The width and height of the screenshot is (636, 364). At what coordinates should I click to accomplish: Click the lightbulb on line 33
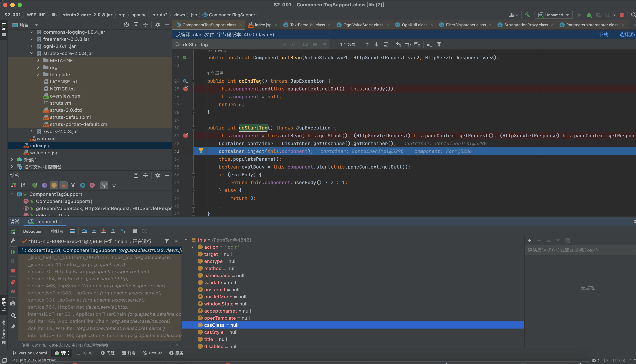[201, 150]
